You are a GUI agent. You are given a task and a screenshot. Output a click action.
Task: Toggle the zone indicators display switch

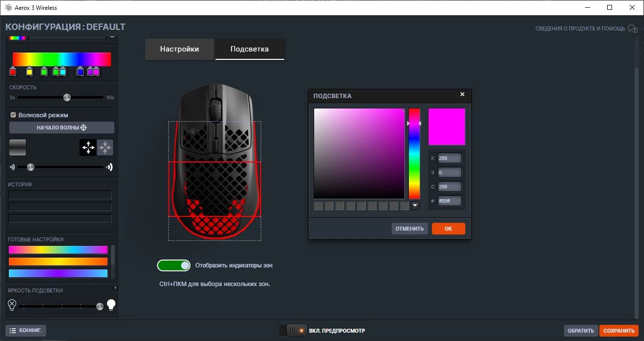tap(174, 265)
